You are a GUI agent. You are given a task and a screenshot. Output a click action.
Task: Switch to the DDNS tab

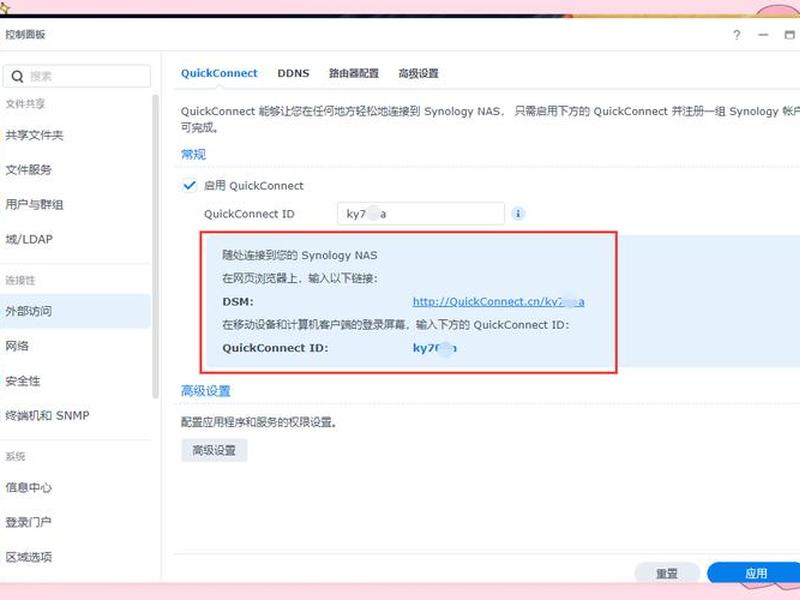[293, 73]
